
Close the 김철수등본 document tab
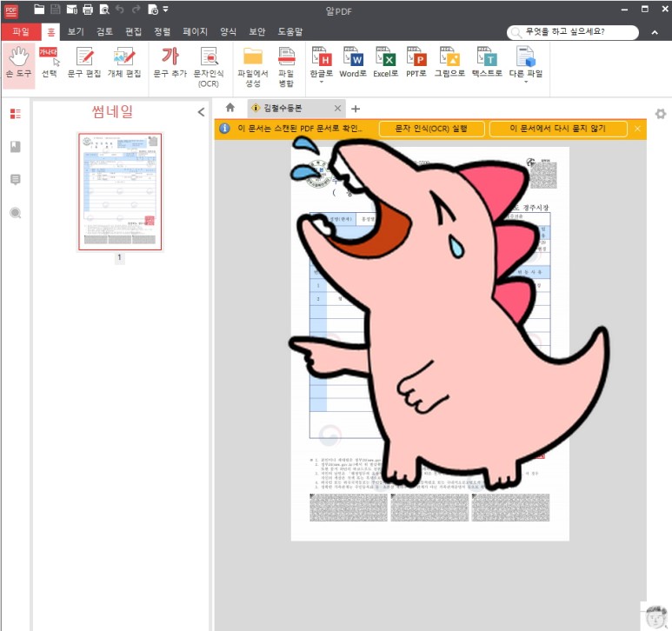point(337,109)
